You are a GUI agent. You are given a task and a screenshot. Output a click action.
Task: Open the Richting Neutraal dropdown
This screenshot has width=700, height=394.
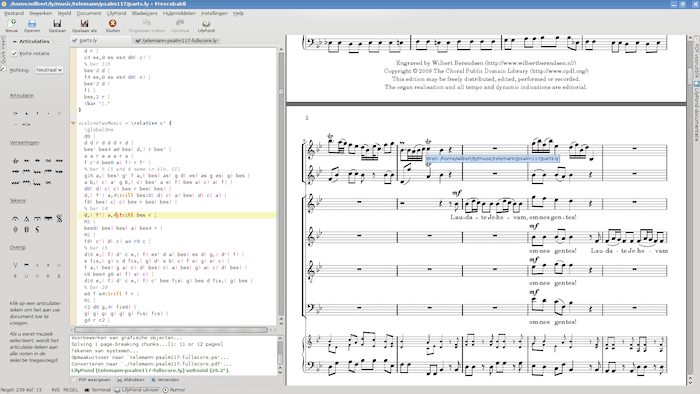click(x=49, y=70)
